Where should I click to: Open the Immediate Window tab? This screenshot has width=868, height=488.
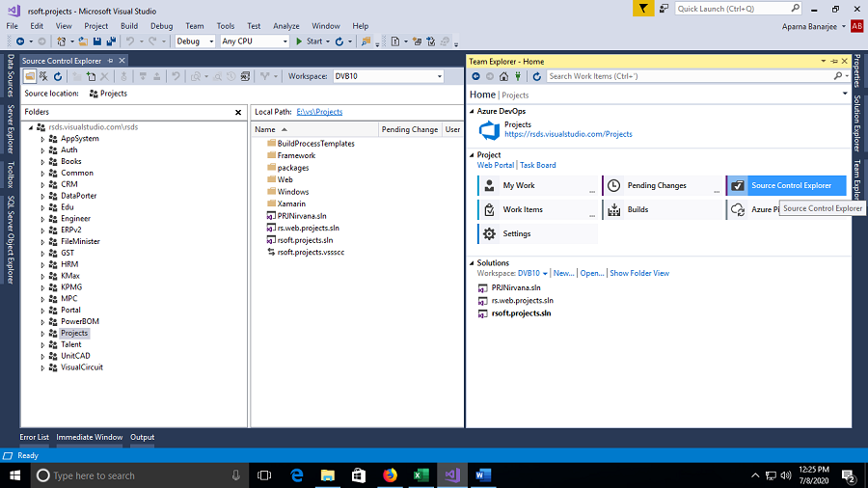[x=89, y=437]
